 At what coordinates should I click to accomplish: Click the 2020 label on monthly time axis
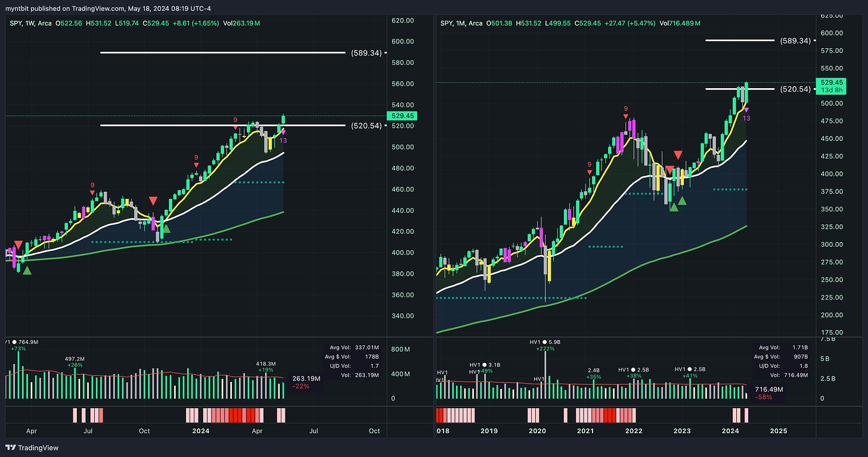(537, 431)
